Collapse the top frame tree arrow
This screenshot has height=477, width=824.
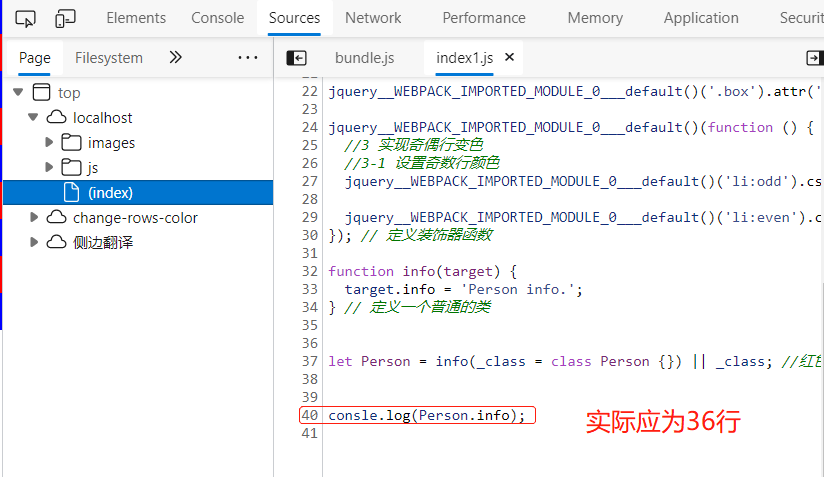(18, 92)
